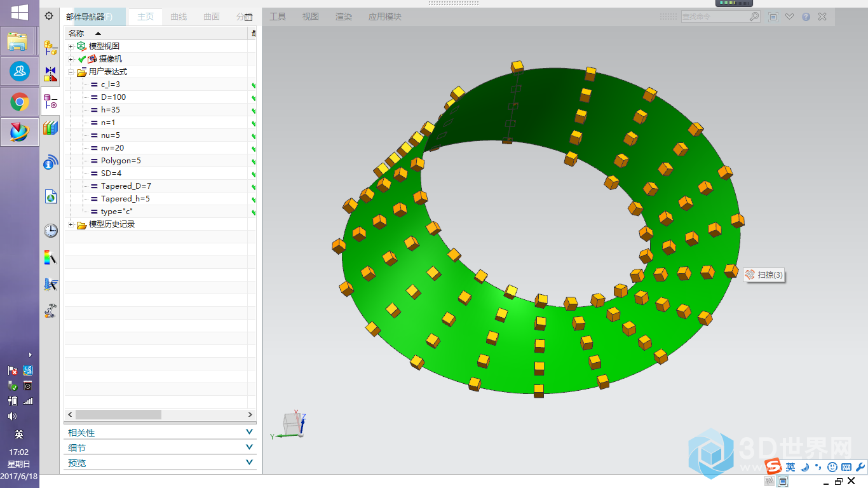Screen dimensions: 868x488
Task: Select the expression nv=20
Action: tap(112, 148)
